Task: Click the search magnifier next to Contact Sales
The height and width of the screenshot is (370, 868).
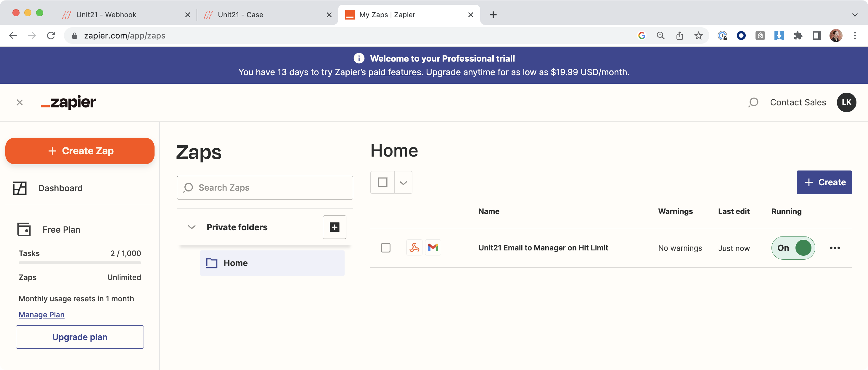Action: pyautogui.click(x=753, y=102)
